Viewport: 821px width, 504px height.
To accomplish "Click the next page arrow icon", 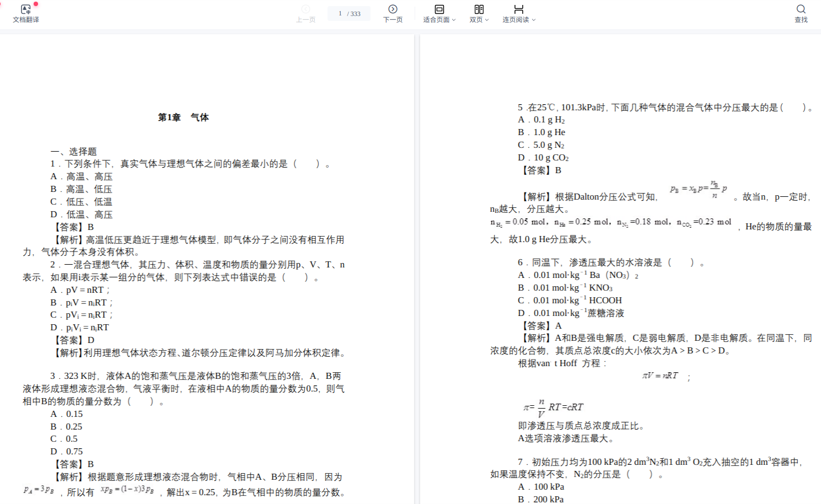I will (x=393, y=9).
